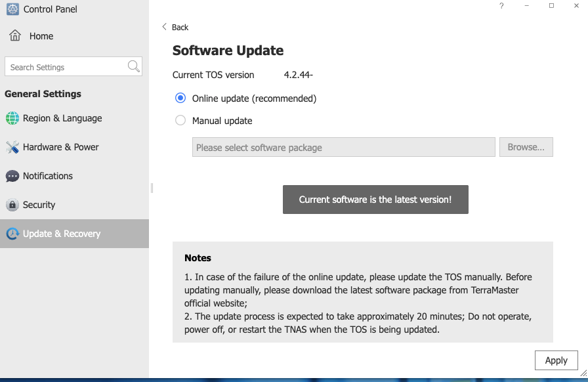Click the window resize grip corner

click(583, 373)
